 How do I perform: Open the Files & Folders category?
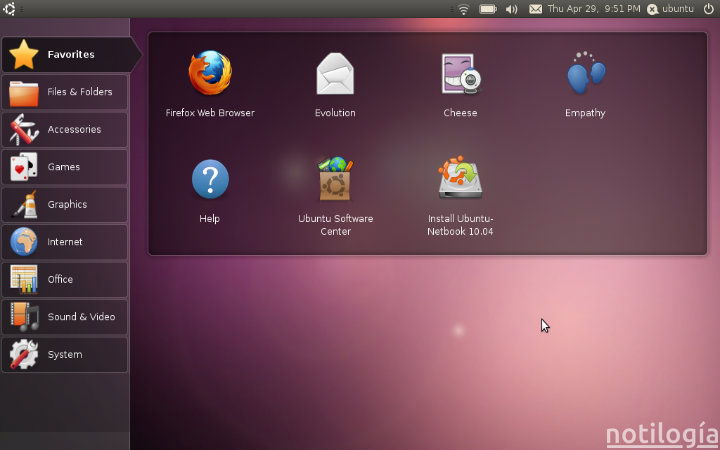pos(65,92)
